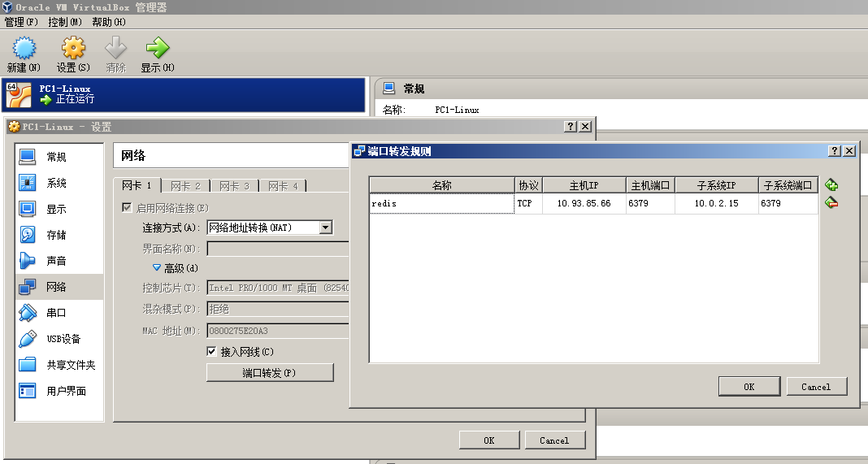
Task: Click VirtualBox title bar logo icon
Action: tap(7, 7)
